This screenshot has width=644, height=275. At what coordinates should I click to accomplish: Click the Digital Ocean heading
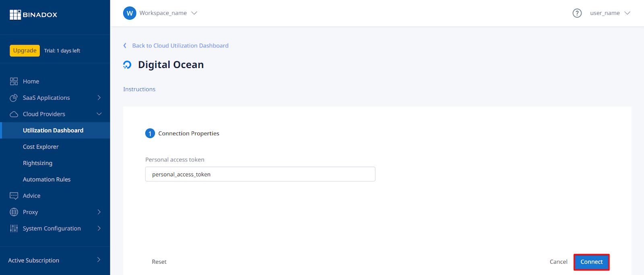(x=171, y=65)
